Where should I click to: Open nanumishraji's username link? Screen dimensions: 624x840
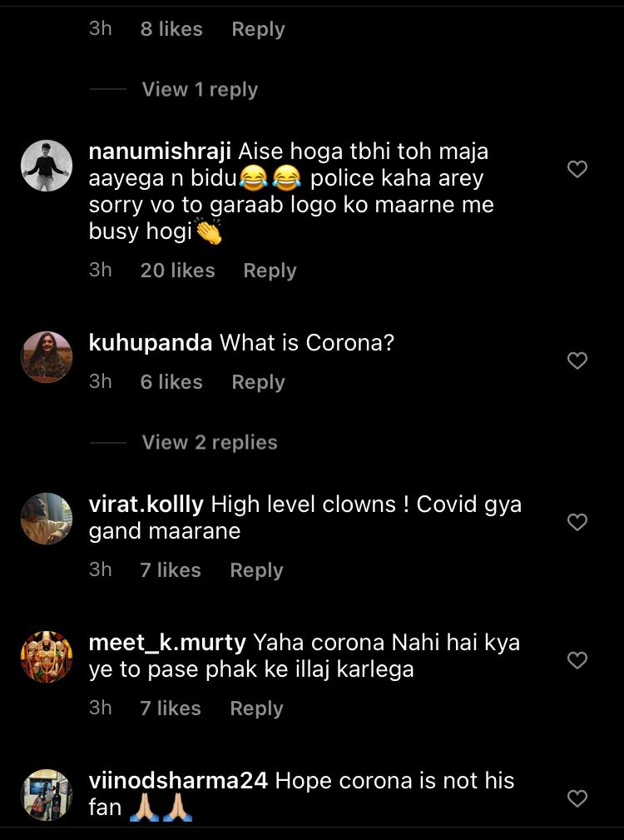pyautogui.click(x=158, y=152)
